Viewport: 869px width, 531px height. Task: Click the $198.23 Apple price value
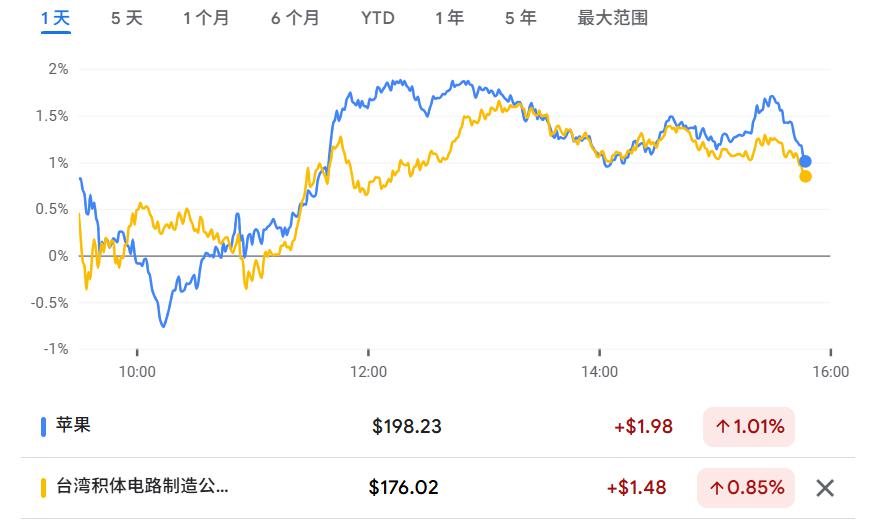407,426
